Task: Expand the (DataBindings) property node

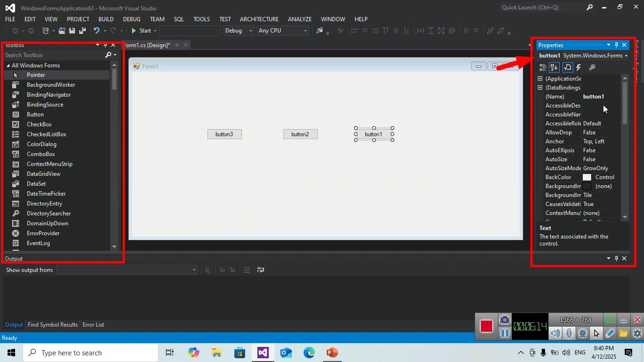Action: click(x=540, y=88)
